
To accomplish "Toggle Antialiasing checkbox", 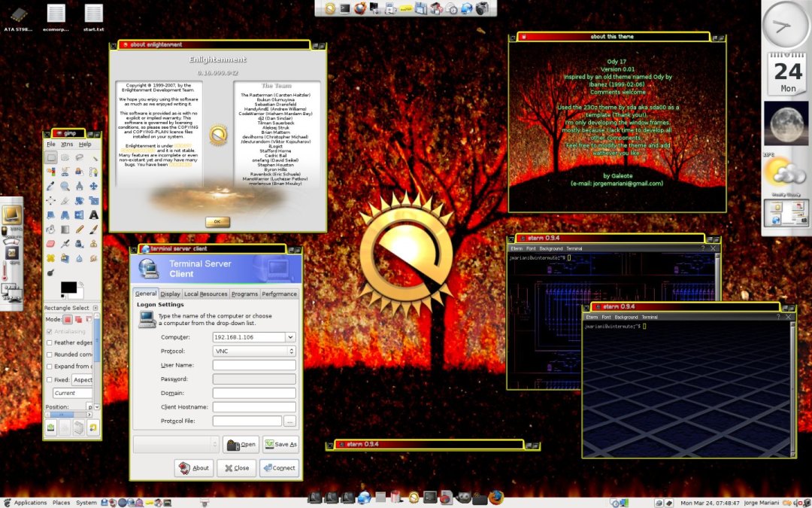I will (x=49, y=331).
